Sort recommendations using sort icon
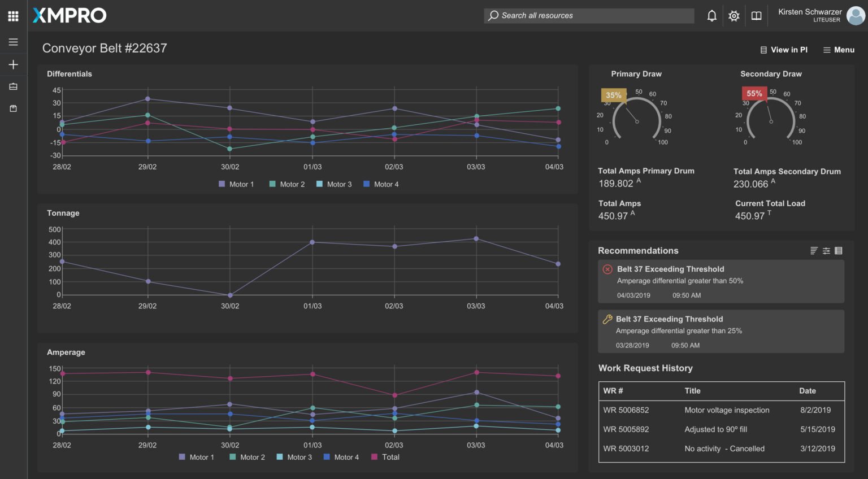 point(814,251)
